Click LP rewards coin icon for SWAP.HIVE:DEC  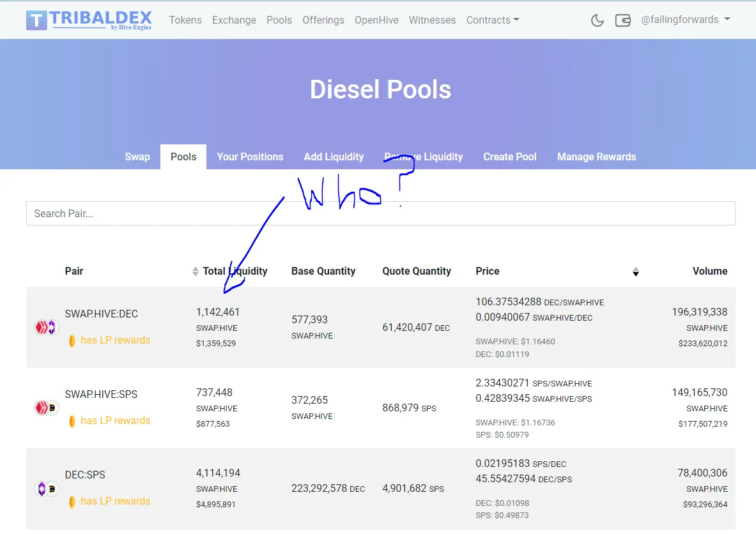(72, 340)
